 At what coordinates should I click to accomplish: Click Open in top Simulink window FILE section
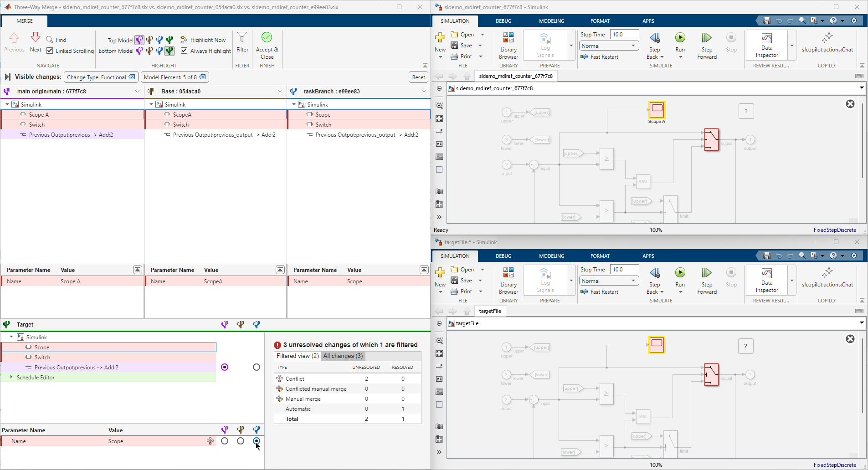462,35
